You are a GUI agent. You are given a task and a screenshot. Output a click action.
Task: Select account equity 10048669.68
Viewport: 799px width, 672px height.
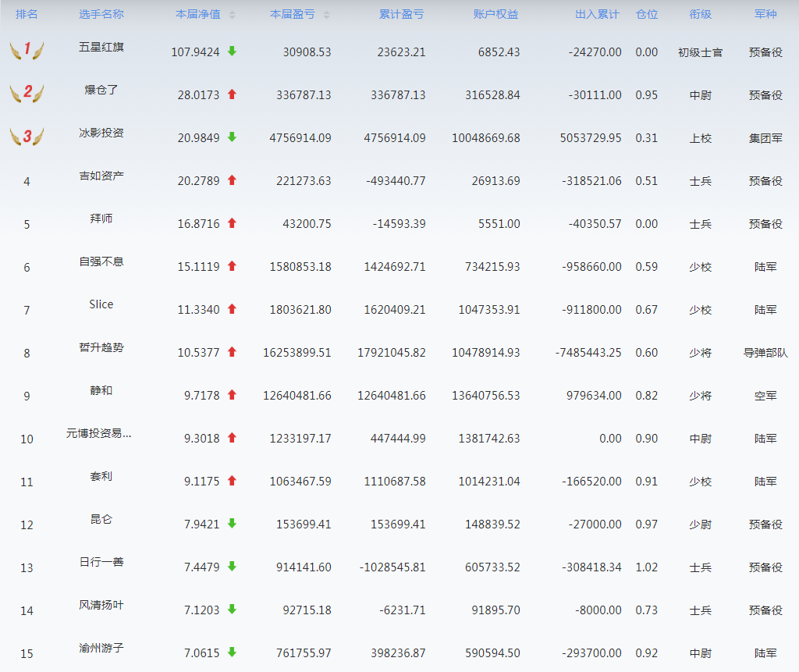pos(485,137)
